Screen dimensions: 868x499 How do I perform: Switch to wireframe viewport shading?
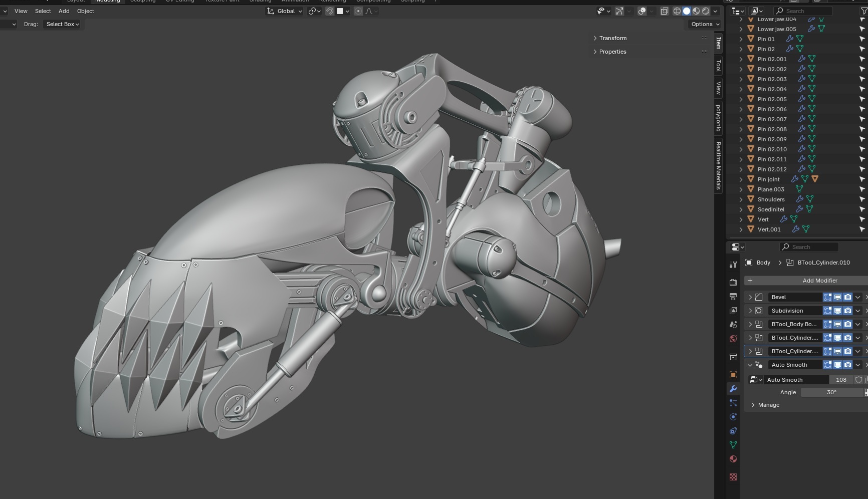pyautogui.click(x=677, y=11)
